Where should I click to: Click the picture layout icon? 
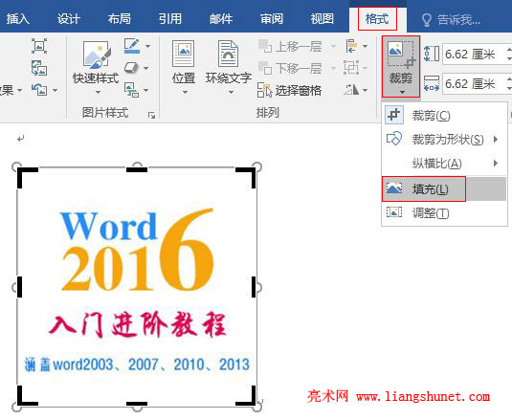[131, 90]
